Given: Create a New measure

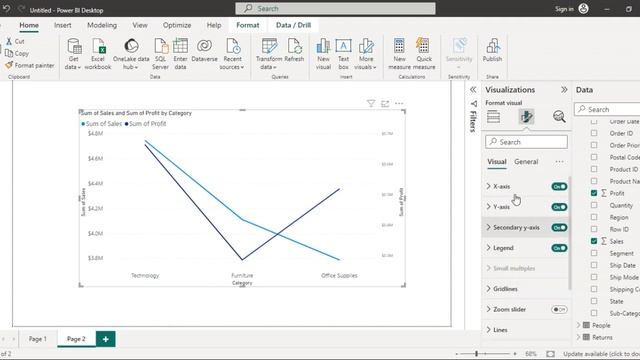Looking at the screenshot, I should tap(399, 54).
